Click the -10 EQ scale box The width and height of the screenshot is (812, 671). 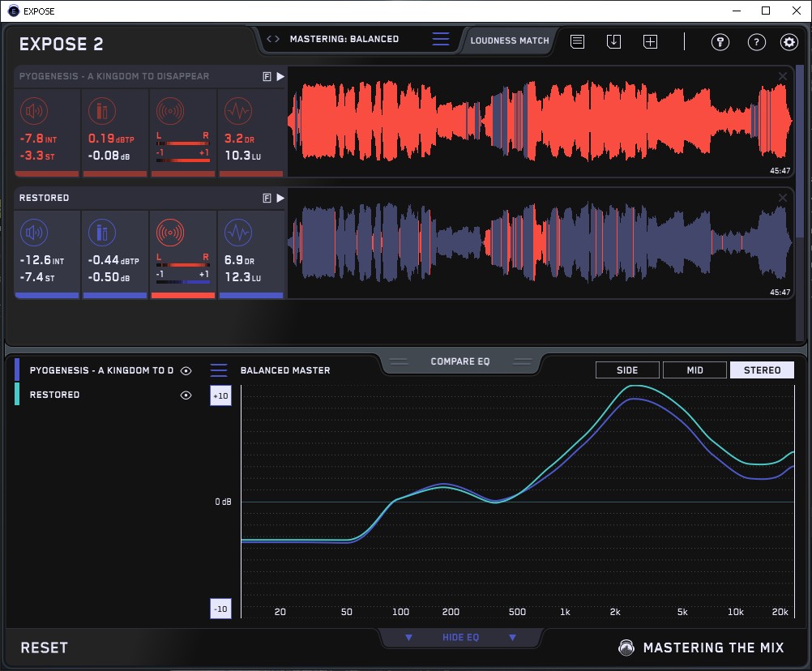tap(220, 609)
